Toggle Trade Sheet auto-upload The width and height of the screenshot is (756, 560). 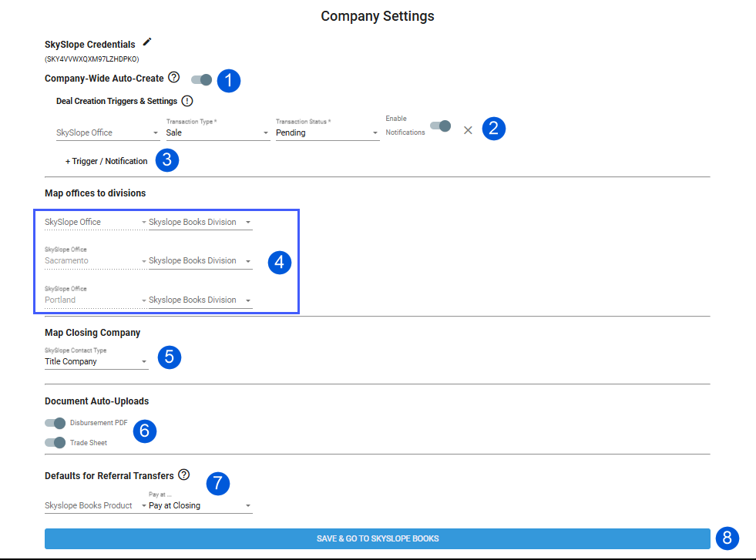click(55, 442)
